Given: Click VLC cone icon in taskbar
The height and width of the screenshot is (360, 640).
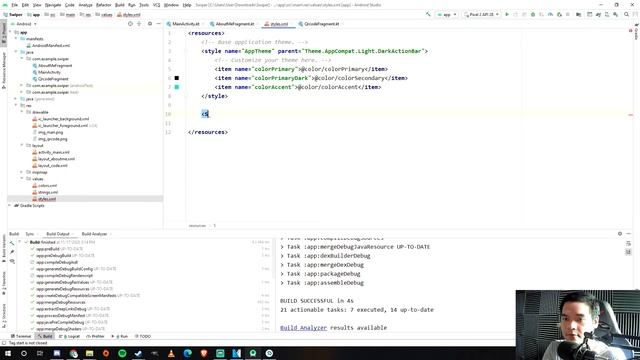Looking at the screenshot, I should coord(171,353).
